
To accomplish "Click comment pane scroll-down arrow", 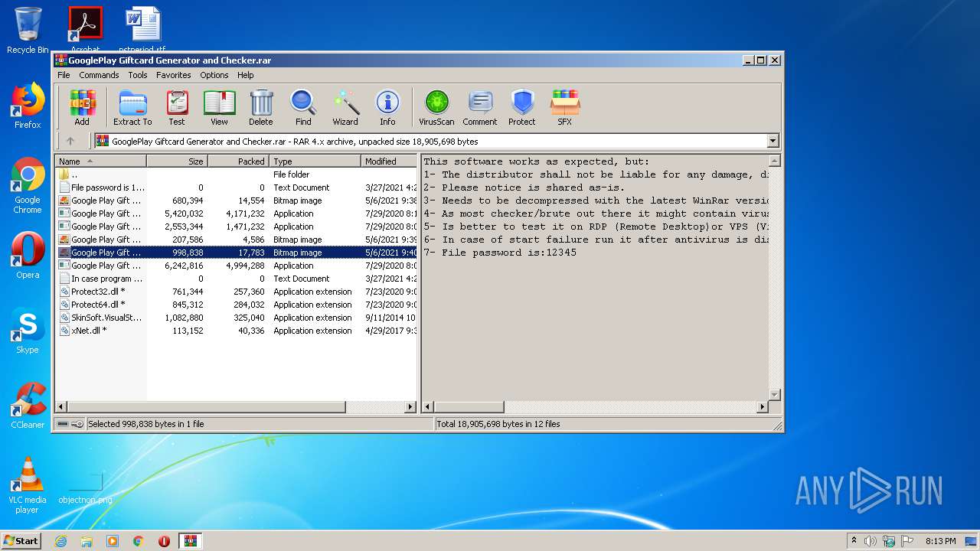I will pos(774,395).
